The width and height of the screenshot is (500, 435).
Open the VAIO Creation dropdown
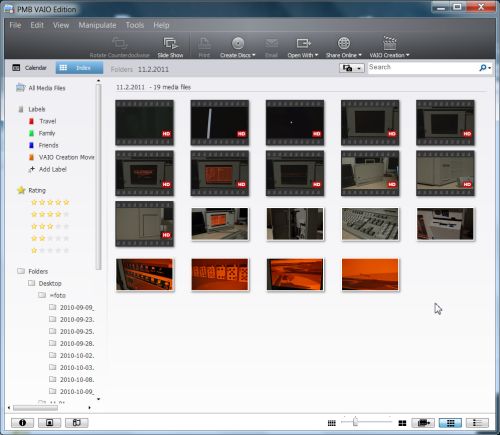click(x=389, y=47)
